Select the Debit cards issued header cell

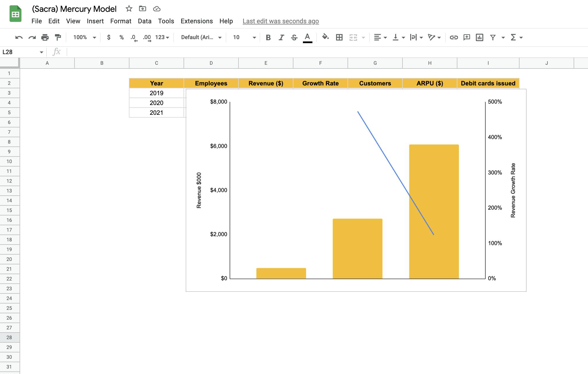pyautogui.click(x=488, y=83)
